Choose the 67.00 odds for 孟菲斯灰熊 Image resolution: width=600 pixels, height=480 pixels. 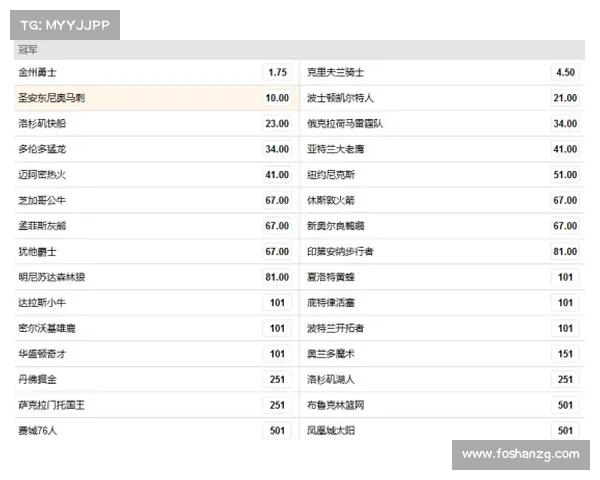277,226
